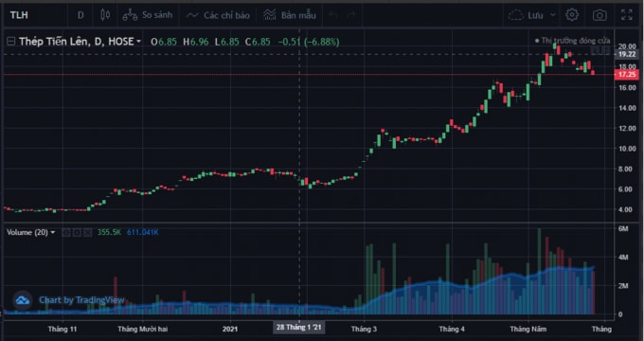Open Bản mẫu indicator templates
The image size is (644, 341).
coord(290,15)
